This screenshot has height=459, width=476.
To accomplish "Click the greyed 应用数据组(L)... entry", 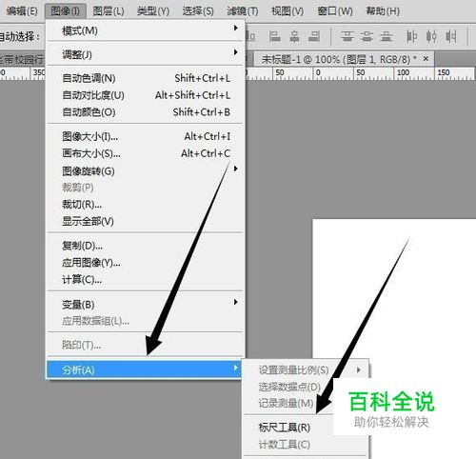I will click(x=146, y=321).
